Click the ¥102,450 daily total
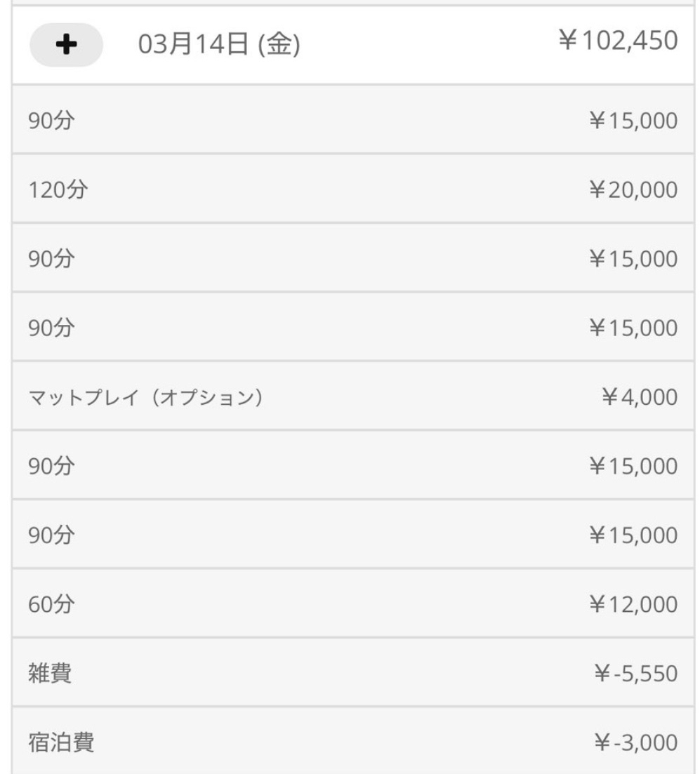Viewport: 700px width, 774px height. point(618,41)
